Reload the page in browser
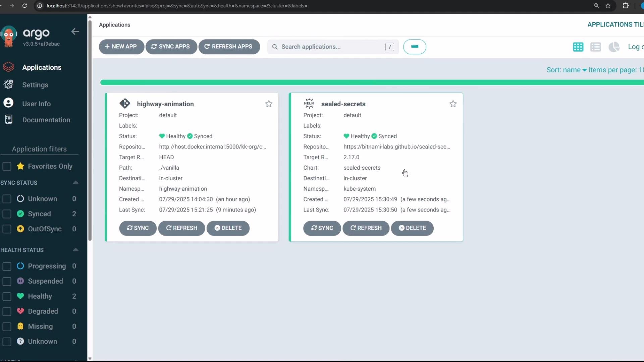The width and height of the screenshot is (644, 362). point(24,6)
